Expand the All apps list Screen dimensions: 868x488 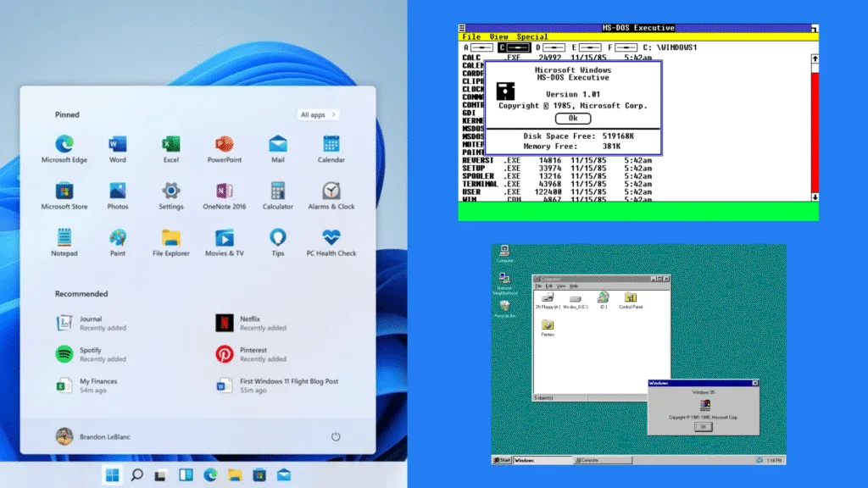pos(317,114)
